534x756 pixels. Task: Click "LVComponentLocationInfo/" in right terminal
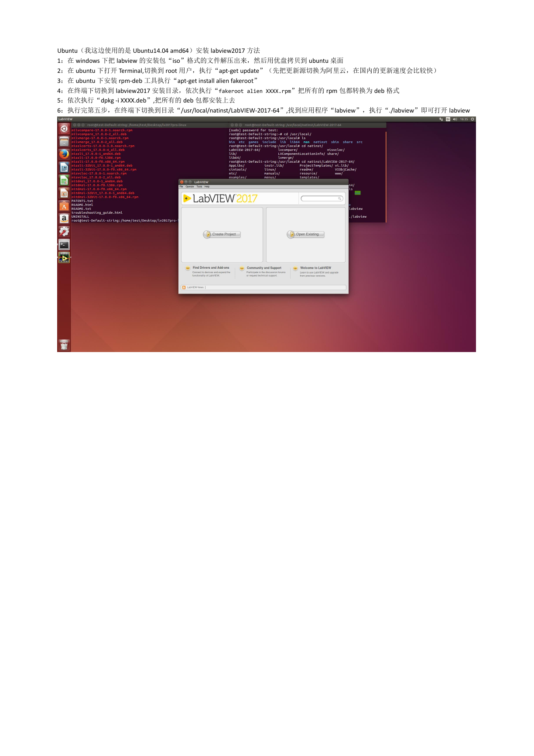click(x=301, y=154)
